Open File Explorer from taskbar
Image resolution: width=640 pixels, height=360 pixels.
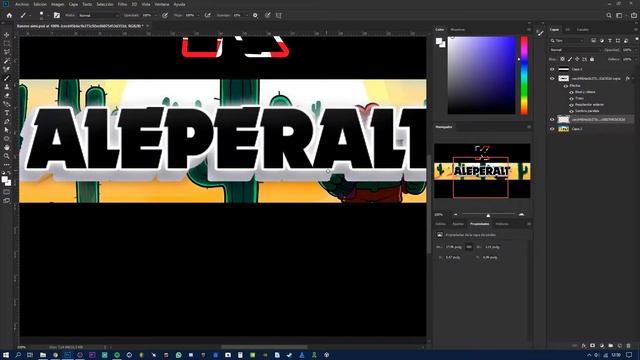click(42, 355)
